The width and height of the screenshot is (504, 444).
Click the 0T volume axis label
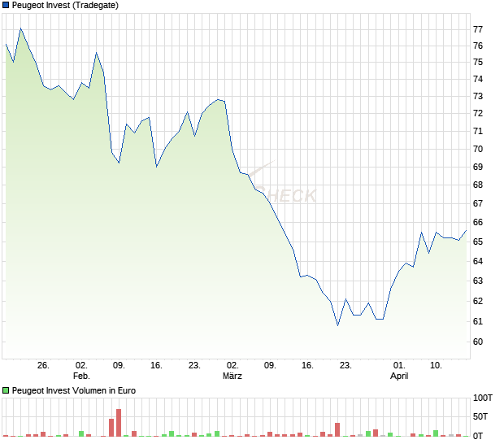pyautogui.click(x=478, y=437)
